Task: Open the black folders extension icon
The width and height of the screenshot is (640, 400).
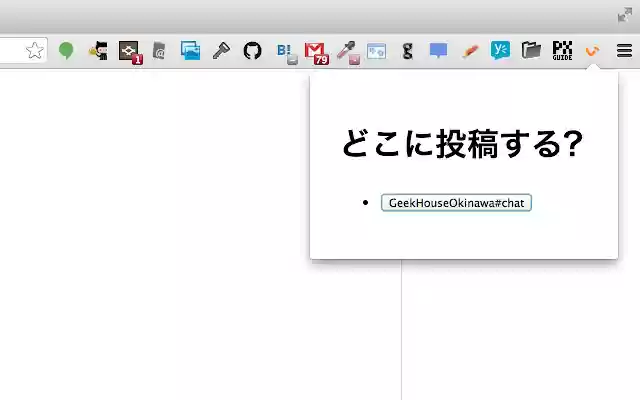Action: 531,51
